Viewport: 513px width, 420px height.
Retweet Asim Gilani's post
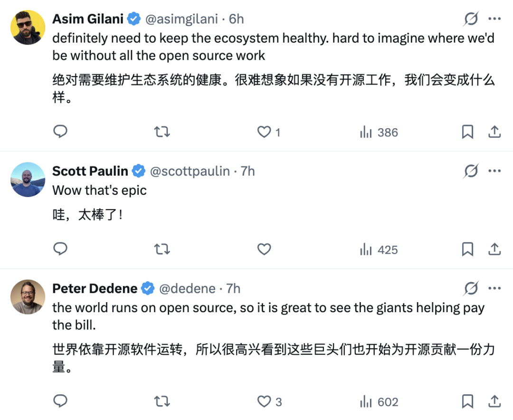(x=162, y=132)
